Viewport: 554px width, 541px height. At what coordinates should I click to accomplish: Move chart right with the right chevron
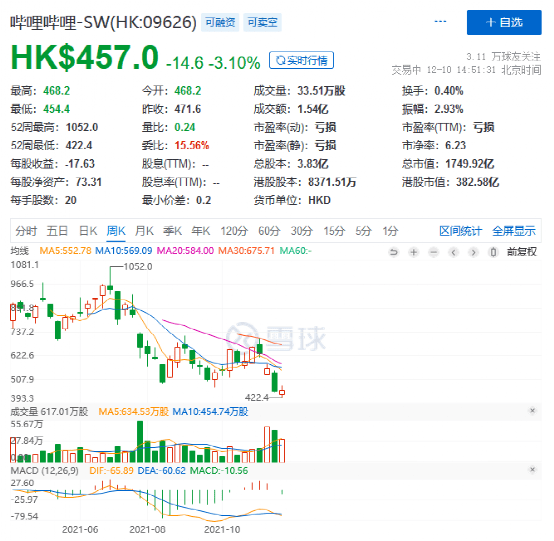tap(473, 252)
